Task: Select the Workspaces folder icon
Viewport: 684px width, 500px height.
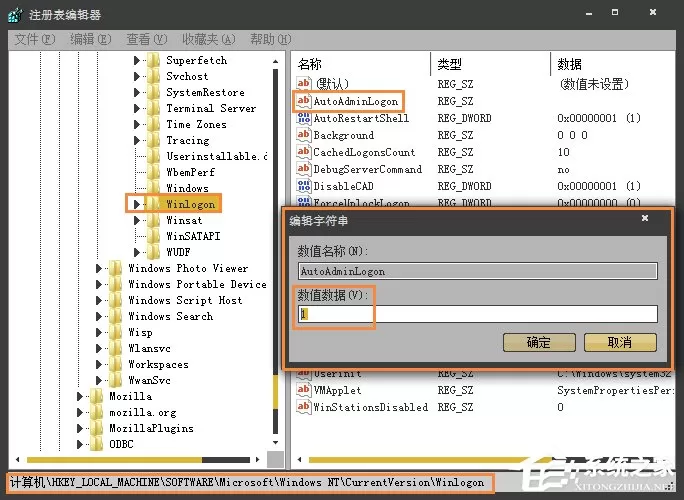Action: pos(115,364)
